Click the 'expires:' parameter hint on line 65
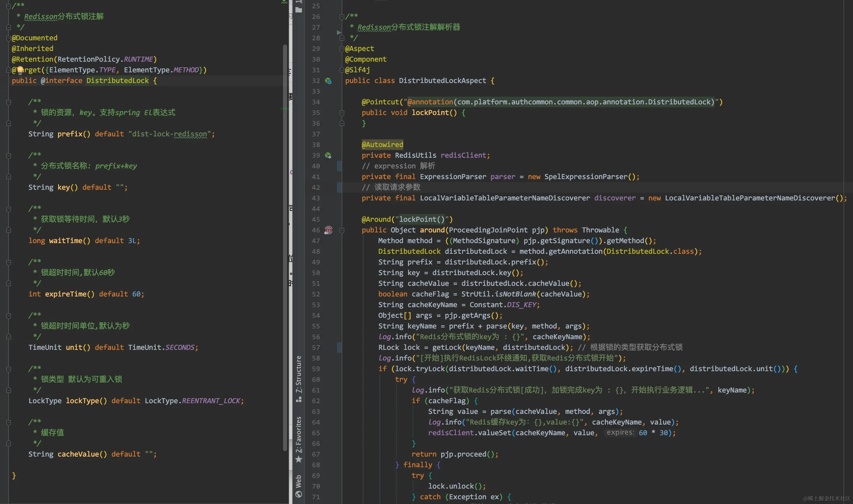This screenshot has width=853, height=504. [620, 433]
